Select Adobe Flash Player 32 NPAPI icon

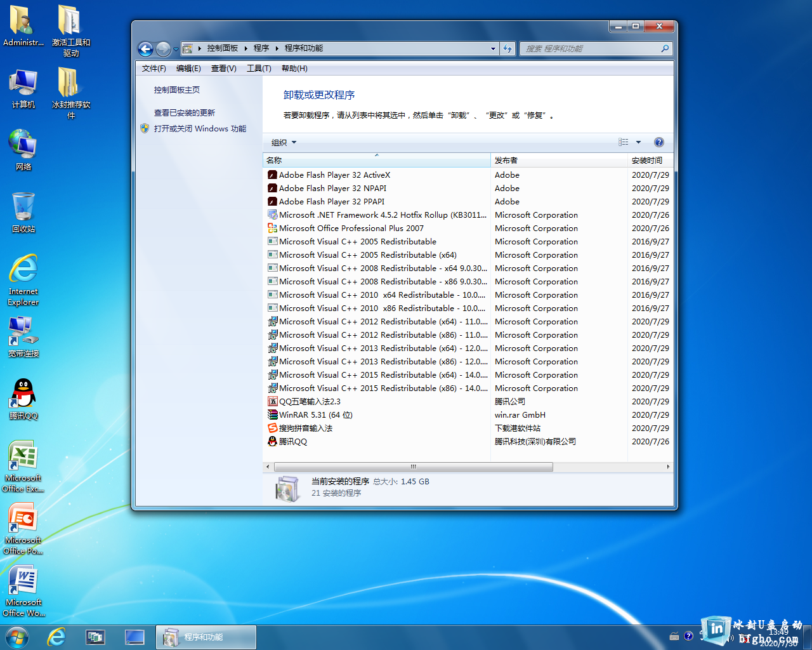[x=272, y=188]
